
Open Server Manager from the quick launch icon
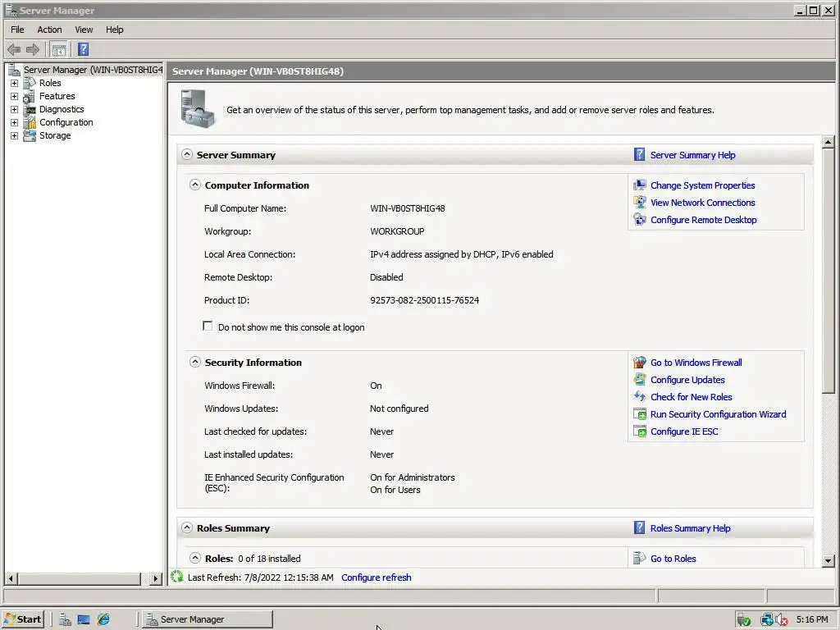[66, 620]
